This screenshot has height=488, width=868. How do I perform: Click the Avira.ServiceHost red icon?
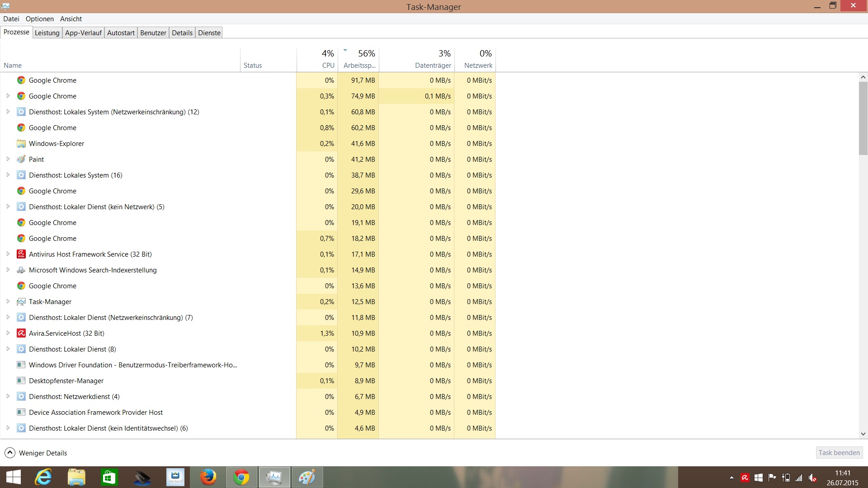pyautogui.click(x=21, y=333)
